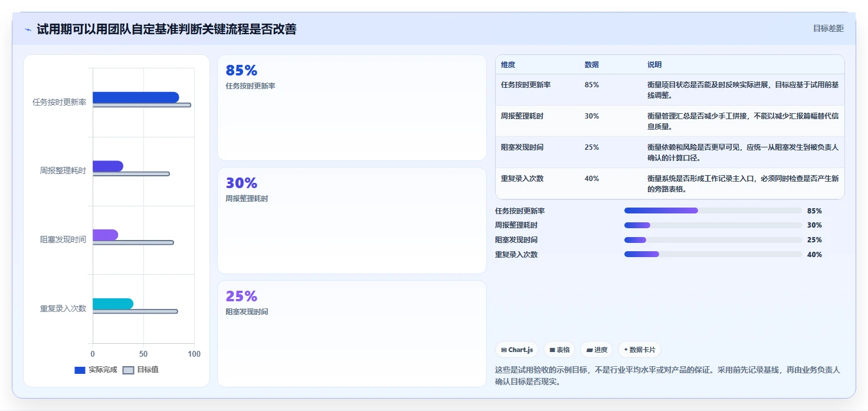Click the description starting 衡量管理汇总是否减少

point(743,121)
